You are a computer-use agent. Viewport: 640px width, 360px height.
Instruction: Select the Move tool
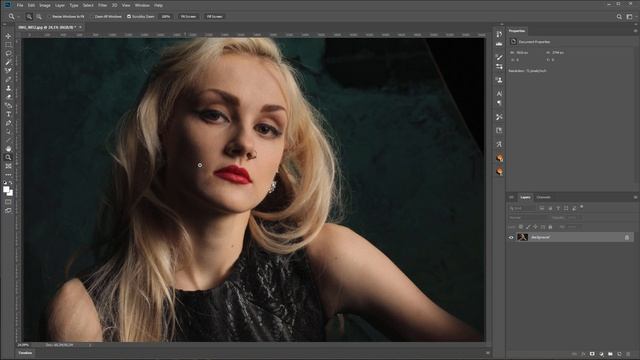[8, 36]
